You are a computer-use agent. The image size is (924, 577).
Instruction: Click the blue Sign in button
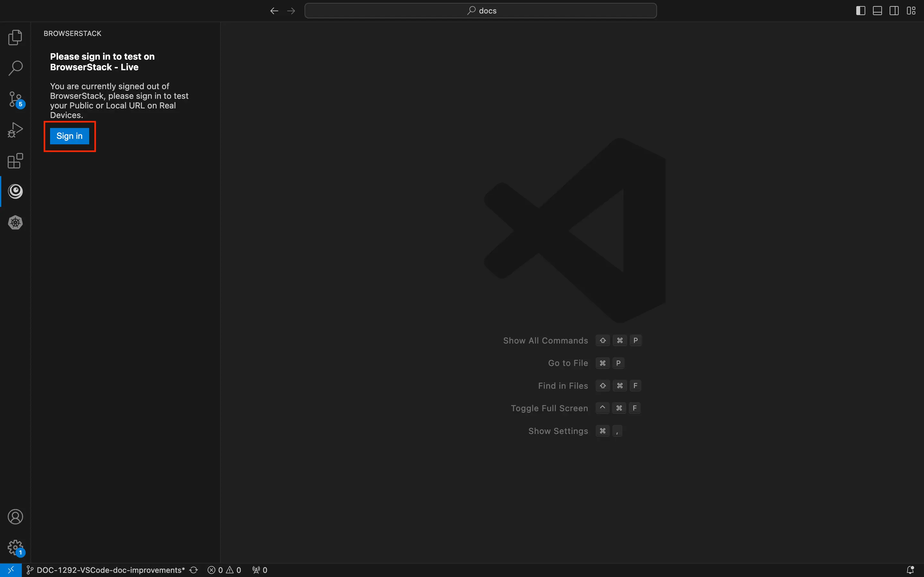coord(70,136)
